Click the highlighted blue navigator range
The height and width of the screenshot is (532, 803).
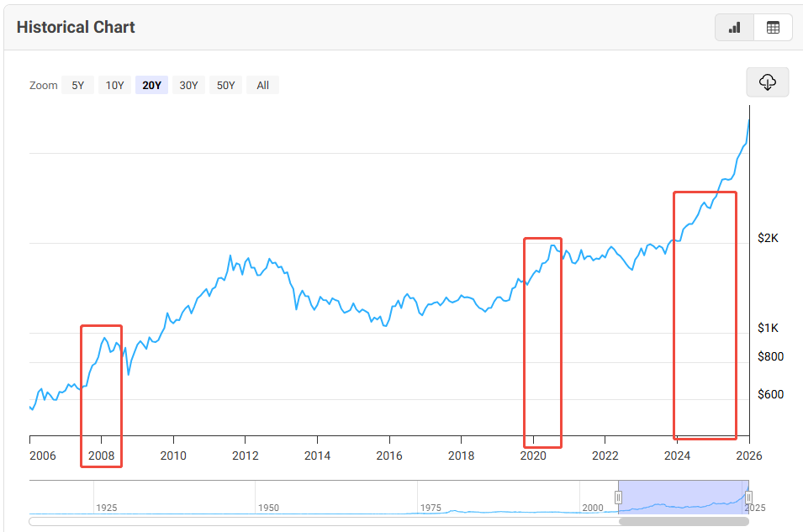683,497
